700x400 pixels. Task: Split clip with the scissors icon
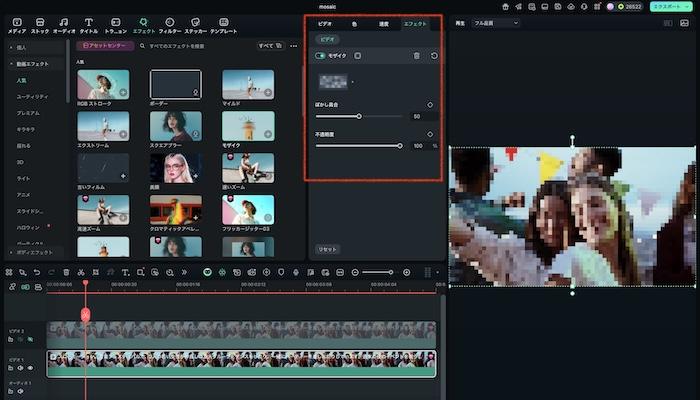coord(81,272)
